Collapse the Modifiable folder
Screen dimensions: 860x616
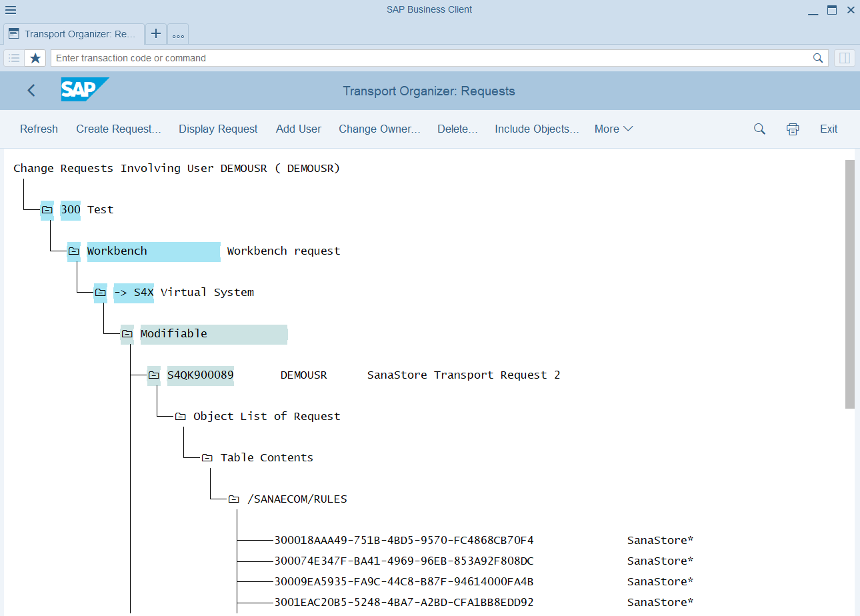click(x=127, y=334)
